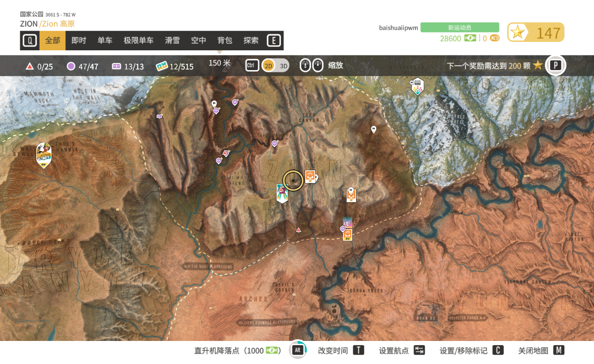Click The Wave Playground map label
This screenshot has width=594, height=364.
(x=207, y=267)
